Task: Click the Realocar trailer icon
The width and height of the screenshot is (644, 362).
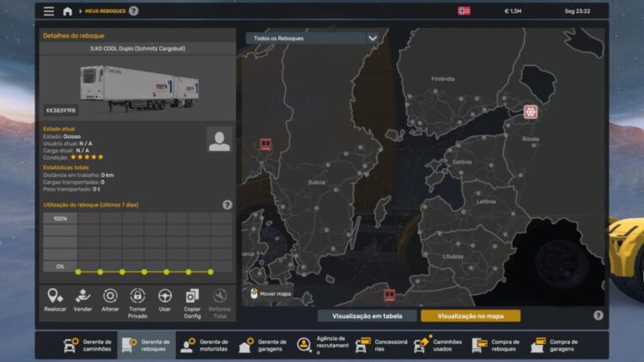Action: (x=55, y=295)
